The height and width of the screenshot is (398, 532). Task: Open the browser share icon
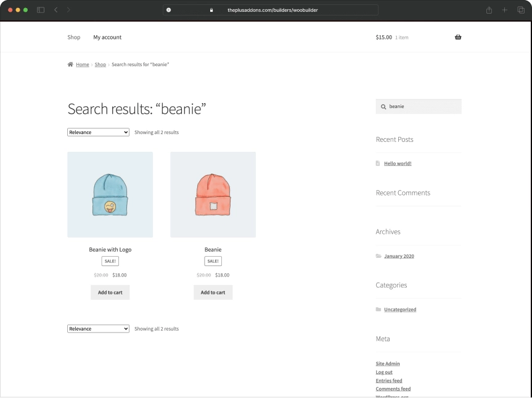point(488,10)
